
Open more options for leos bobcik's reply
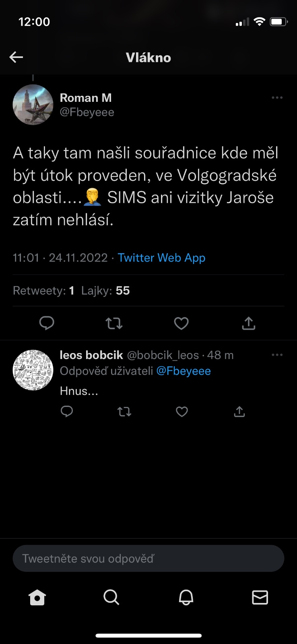coord(277,355)
